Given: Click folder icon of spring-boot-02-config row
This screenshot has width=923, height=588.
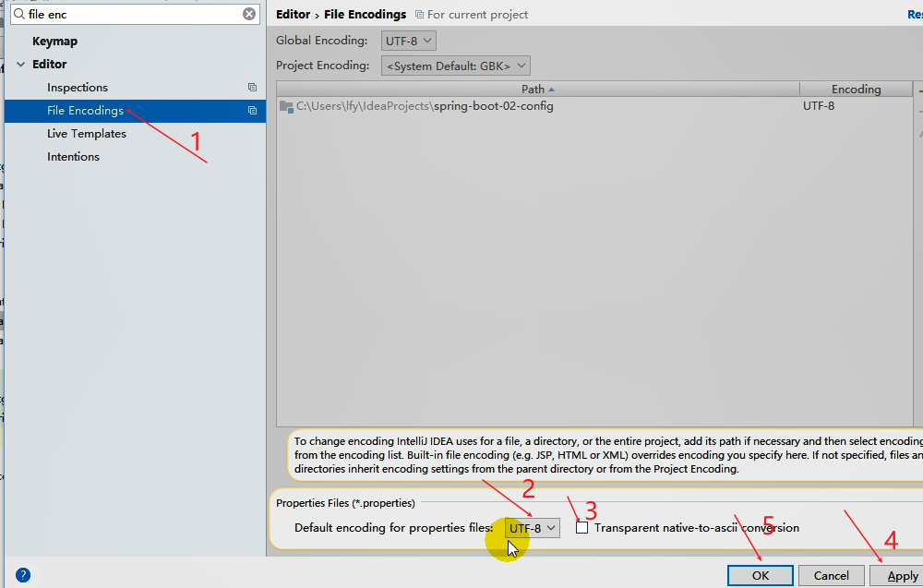Looking at the screenshot, I should (287, 106).
